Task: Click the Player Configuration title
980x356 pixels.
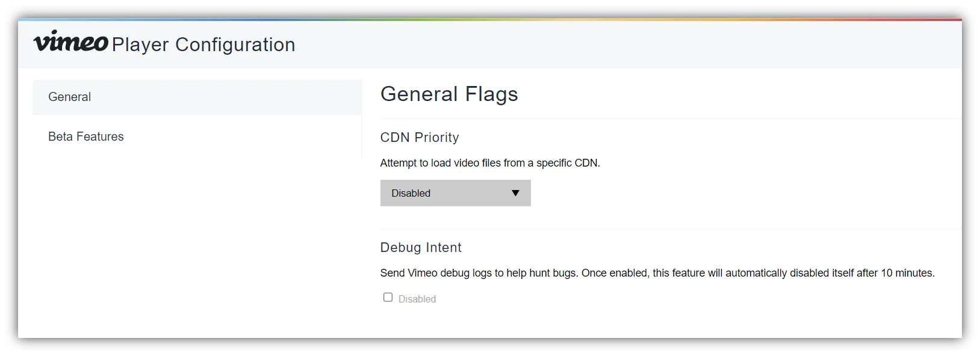Action: (x=203, y=44)
